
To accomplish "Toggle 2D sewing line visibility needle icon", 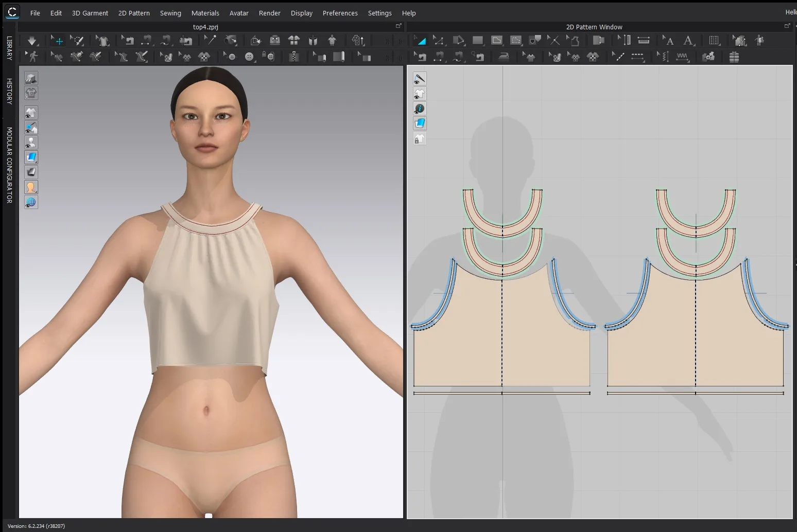I will (420, 79).
